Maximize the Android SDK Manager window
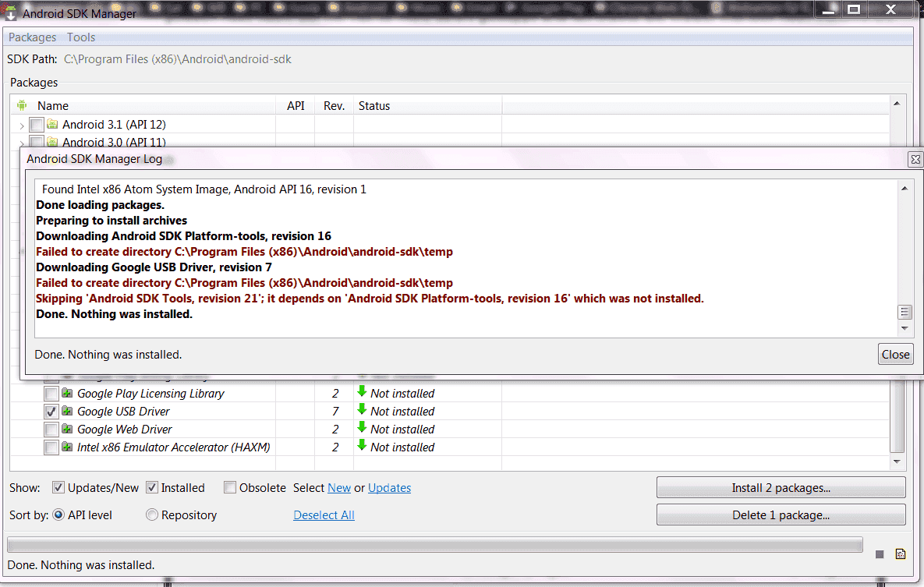This screenshot has height=587, width=924. (854, 9)
